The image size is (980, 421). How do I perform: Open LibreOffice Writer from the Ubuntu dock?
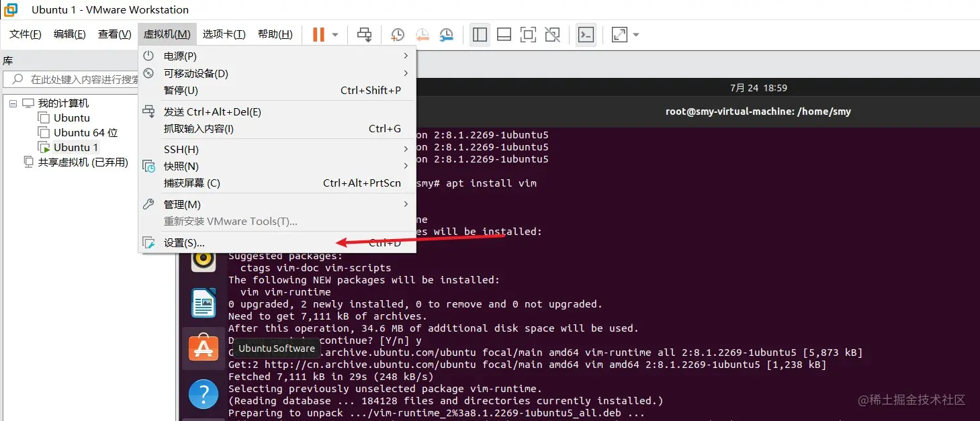[204, 303]
